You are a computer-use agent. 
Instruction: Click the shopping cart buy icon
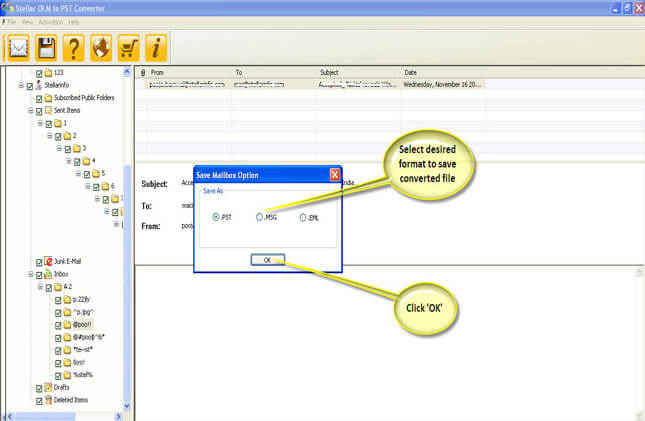129,48
